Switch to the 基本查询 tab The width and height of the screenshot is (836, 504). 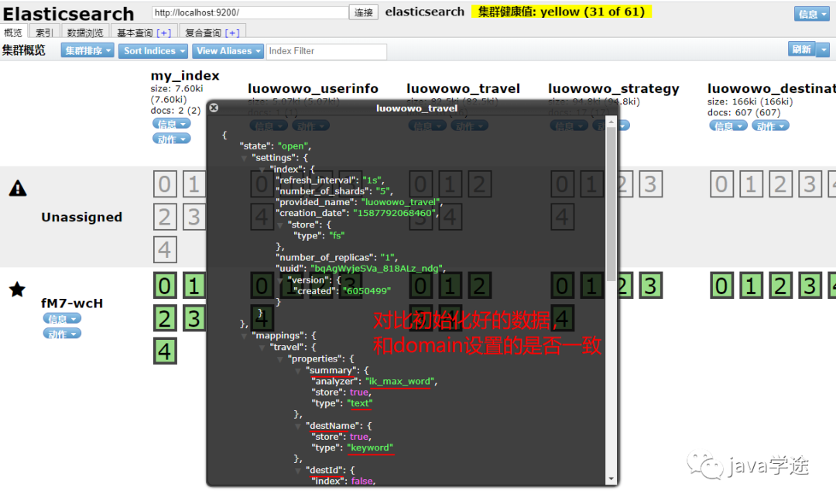coord(144,33)
